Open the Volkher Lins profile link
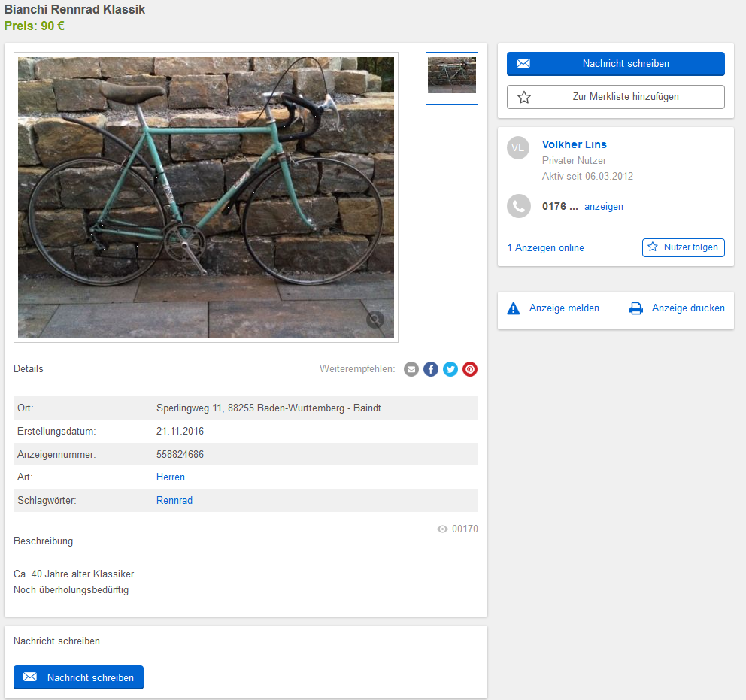The height and width of the screenshot is (700, 746). [574, 144]
